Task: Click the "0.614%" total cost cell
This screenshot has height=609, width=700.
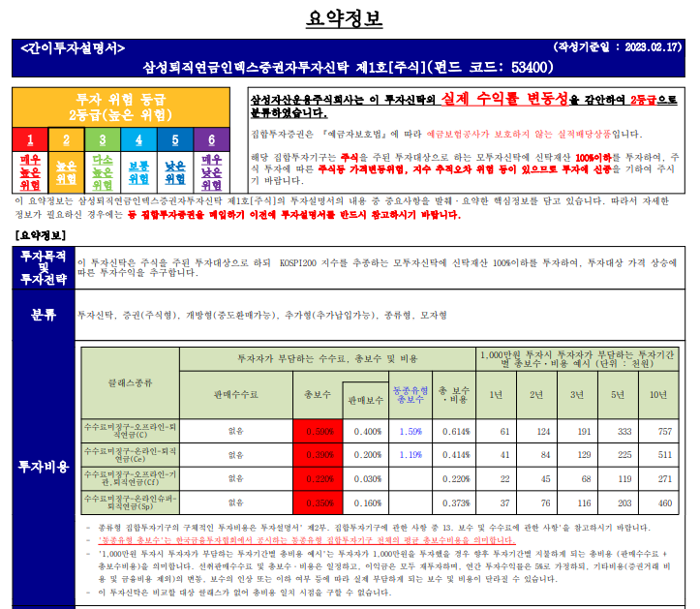Action: coord(456,431)
